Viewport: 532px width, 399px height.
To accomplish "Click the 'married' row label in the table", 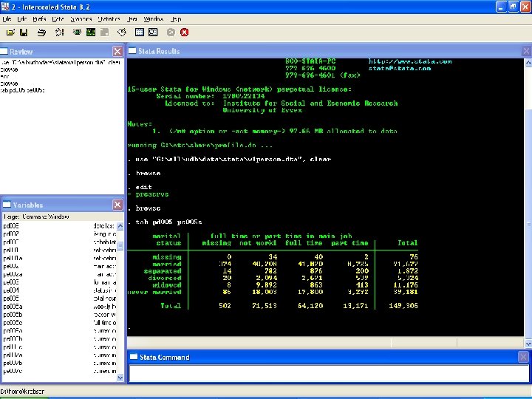I will click(x=167, y=264).
